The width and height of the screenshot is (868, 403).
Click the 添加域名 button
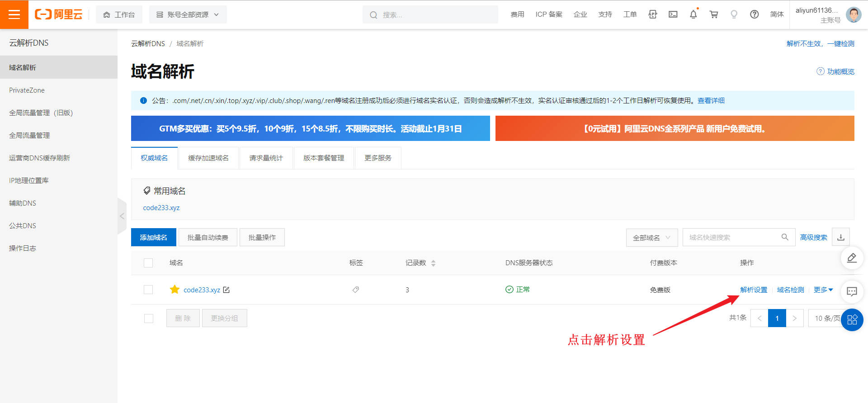point(154,237)
